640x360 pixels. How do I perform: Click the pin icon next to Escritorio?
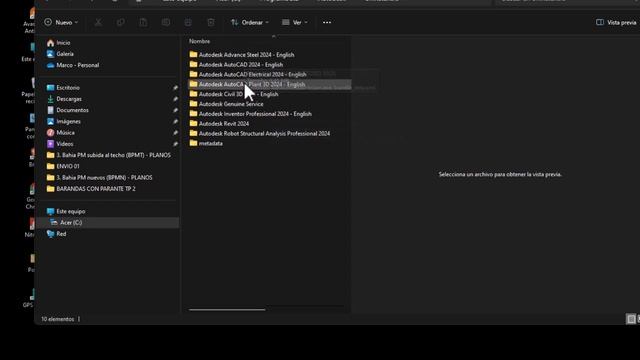[175, 88]
